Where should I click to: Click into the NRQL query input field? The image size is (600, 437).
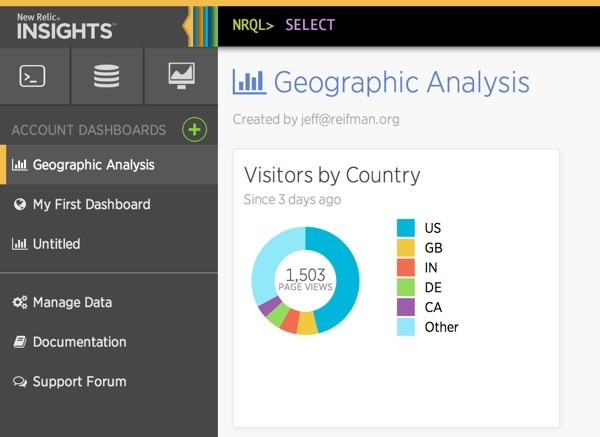click(x=409, y=26)
